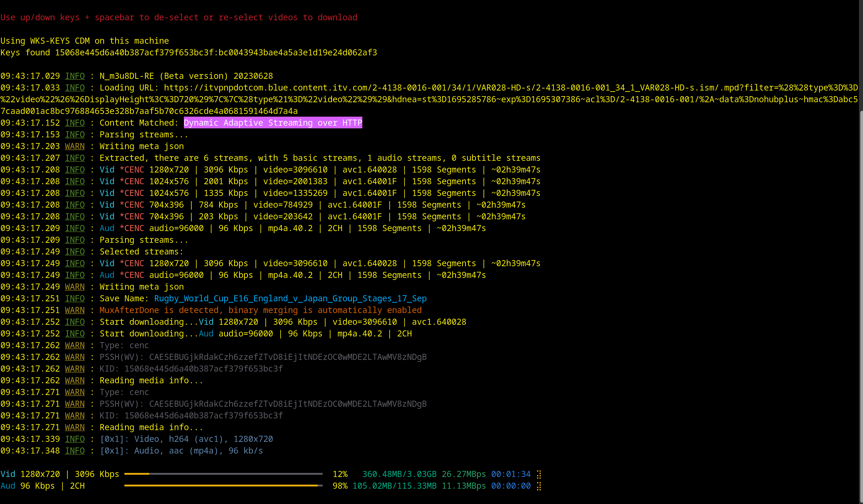863x504 pixels.
Task: Click the audio download progress bar
Action: tap(223, 486)
